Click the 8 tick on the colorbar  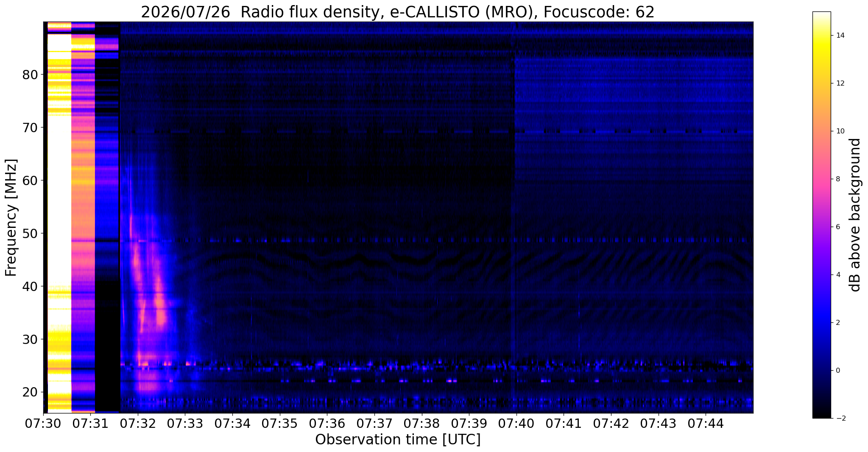[837, 179]
